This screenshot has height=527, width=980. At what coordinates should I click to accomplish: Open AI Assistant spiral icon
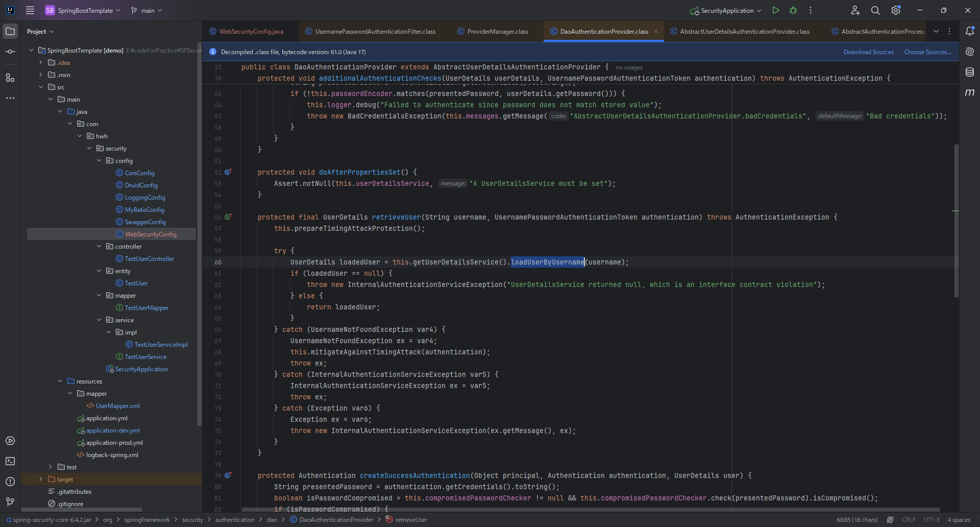tap(970, 52)
